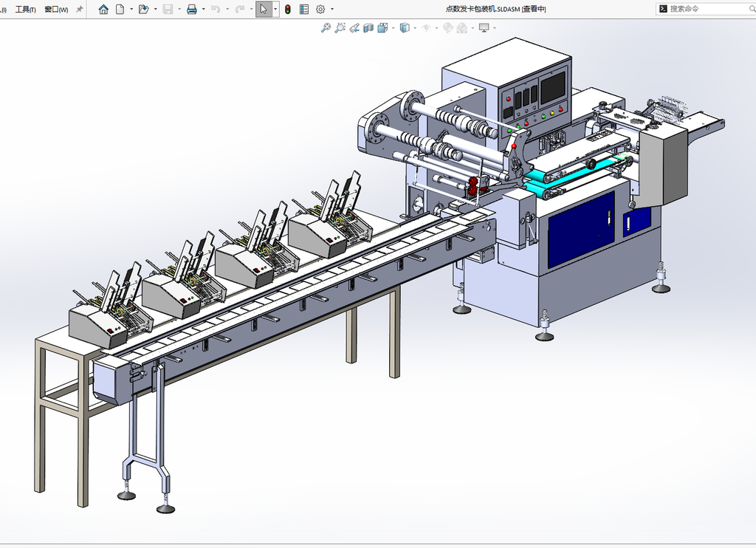The width and height of the screenshot is (756, 548).
Task: Return to Previous View
Action: tap(354, 28)
